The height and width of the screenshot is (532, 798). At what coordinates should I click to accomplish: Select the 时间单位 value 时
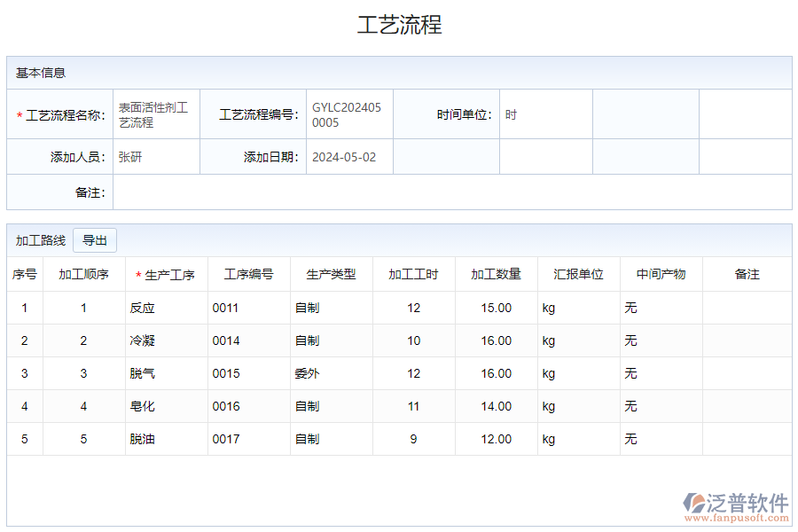click(x=510, y=113)
